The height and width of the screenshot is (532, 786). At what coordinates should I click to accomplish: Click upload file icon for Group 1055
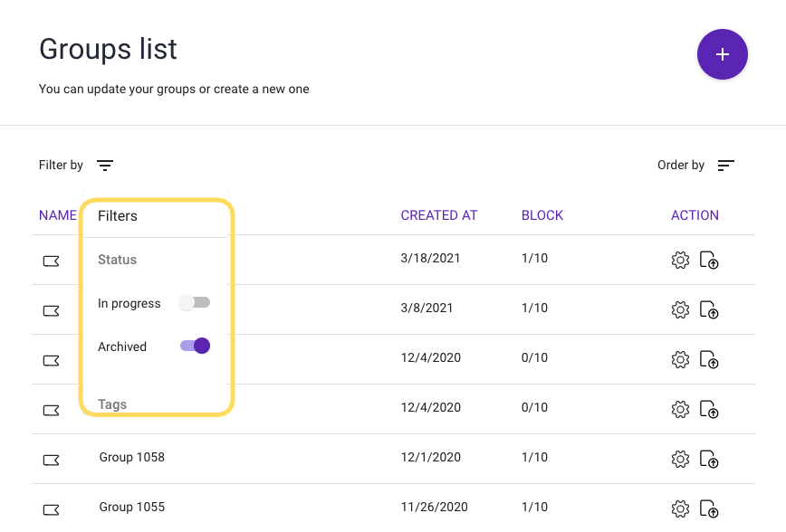point(710,509)
